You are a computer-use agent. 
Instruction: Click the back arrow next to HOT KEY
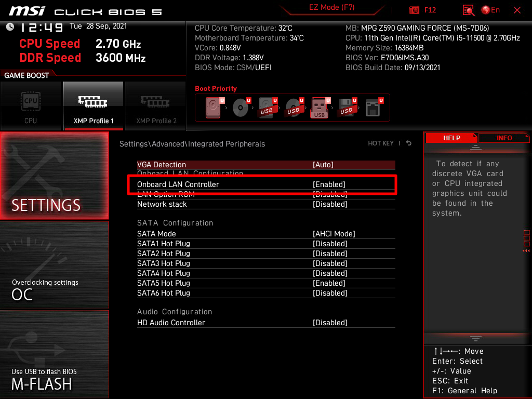[409, 143]
